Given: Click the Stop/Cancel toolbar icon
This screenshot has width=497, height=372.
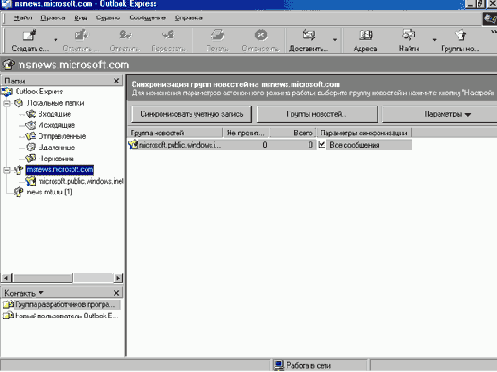Looking at the screenshot, I should point(261,35).
